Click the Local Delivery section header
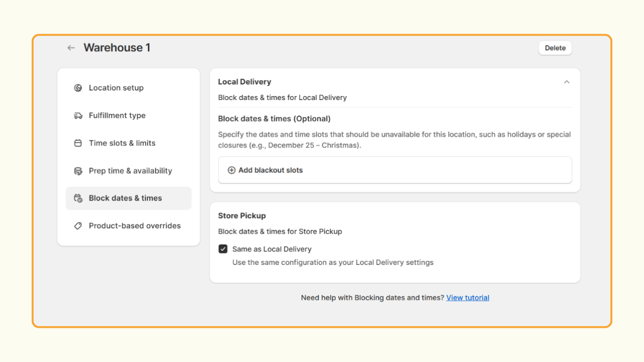Viewport: 644px width, 362px height. pos(245,82)
